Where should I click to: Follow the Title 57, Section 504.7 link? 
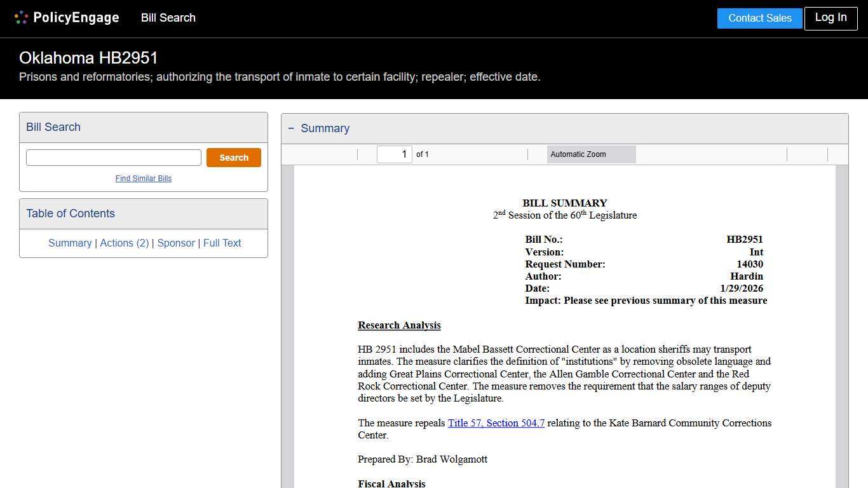click(x=496, y=423)
